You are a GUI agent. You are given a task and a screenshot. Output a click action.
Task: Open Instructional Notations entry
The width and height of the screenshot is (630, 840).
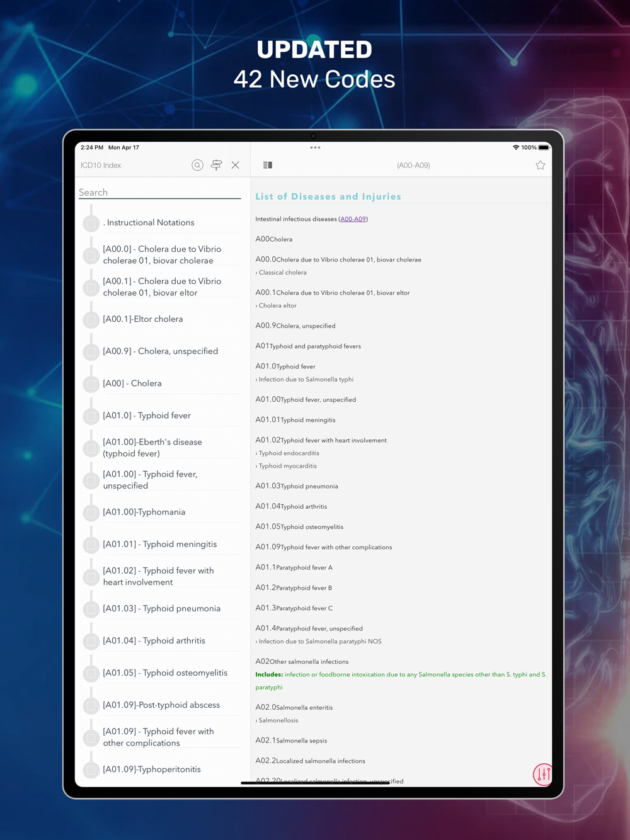(x=149, y=222)
